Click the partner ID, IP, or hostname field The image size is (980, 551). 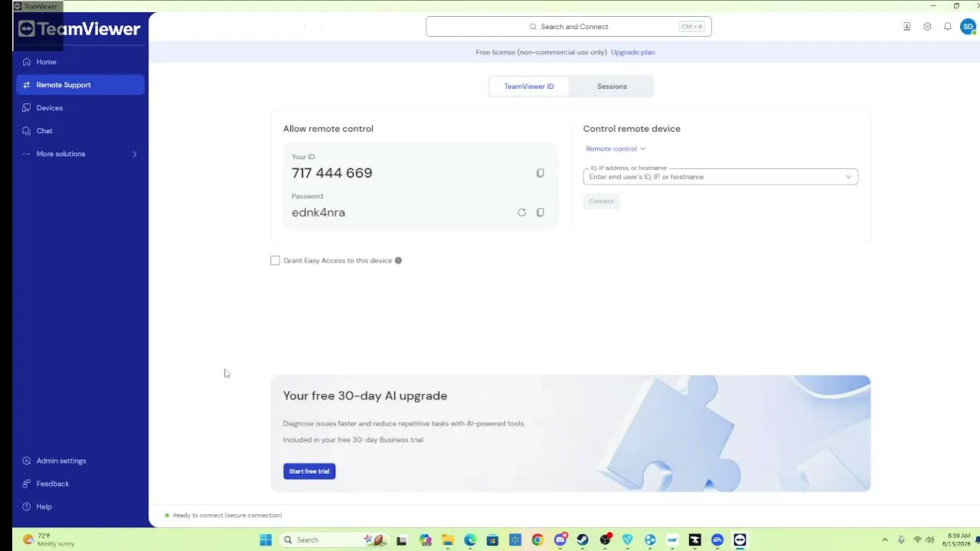(x=720, y=177)
